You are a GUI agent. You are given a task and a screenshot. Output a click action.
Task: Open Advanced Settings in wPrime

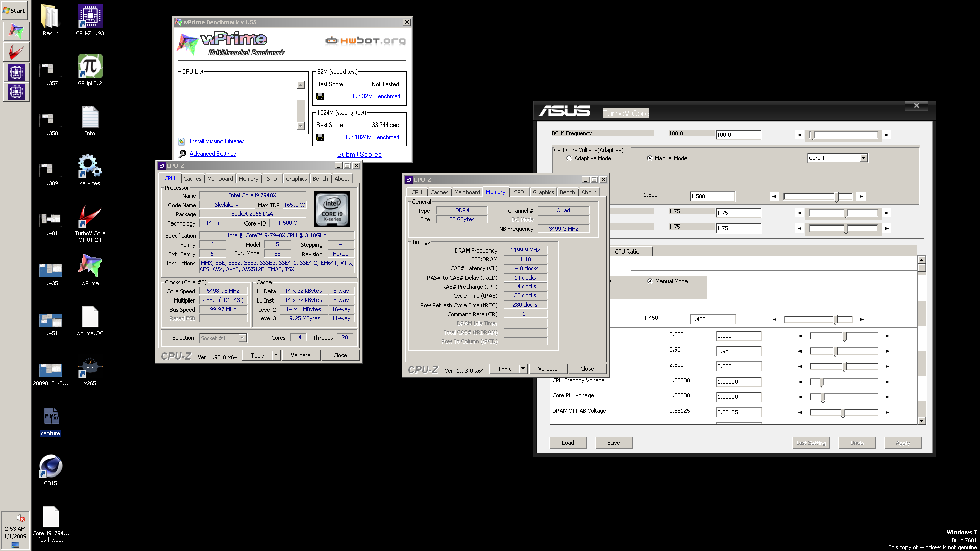pos(213,154)
